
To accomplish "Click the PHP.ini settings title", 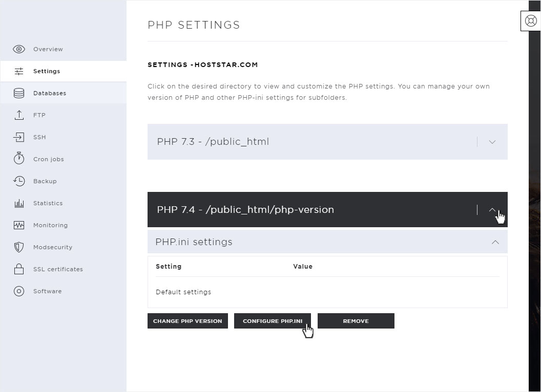I will 194,242.
